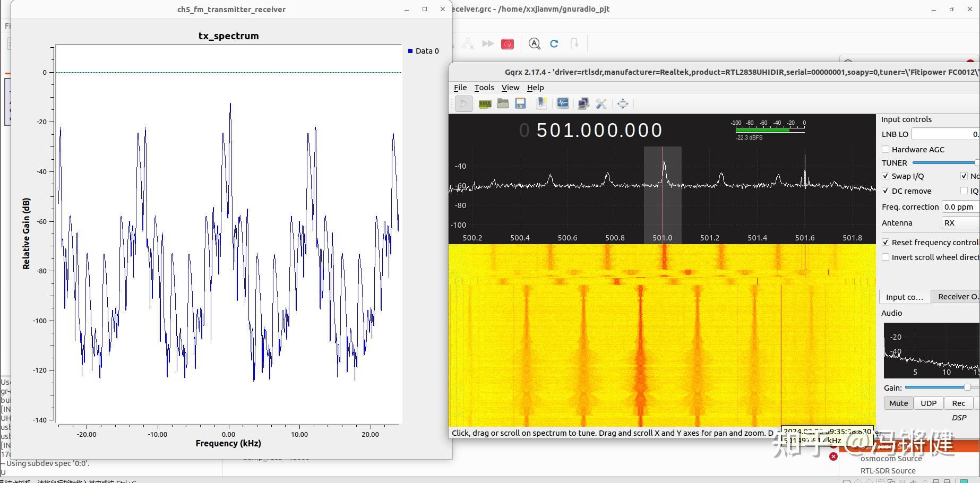
Task: Disable the Swap I/Q option
Action: pyautogui.click(x=886, y=176)
